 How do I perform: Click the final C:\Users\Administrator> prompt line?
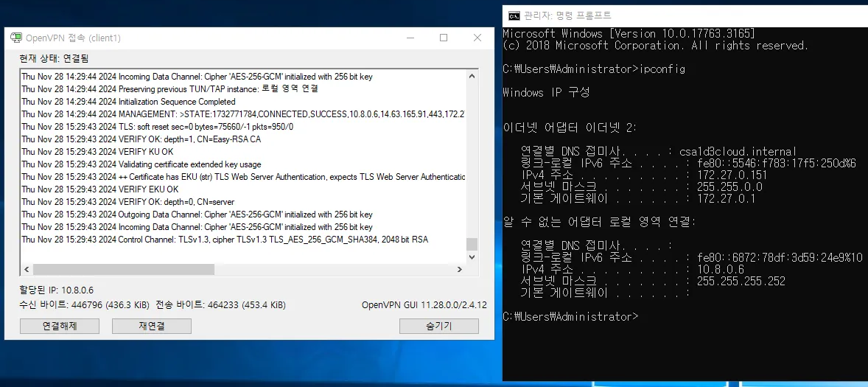(x=570, y=317)
